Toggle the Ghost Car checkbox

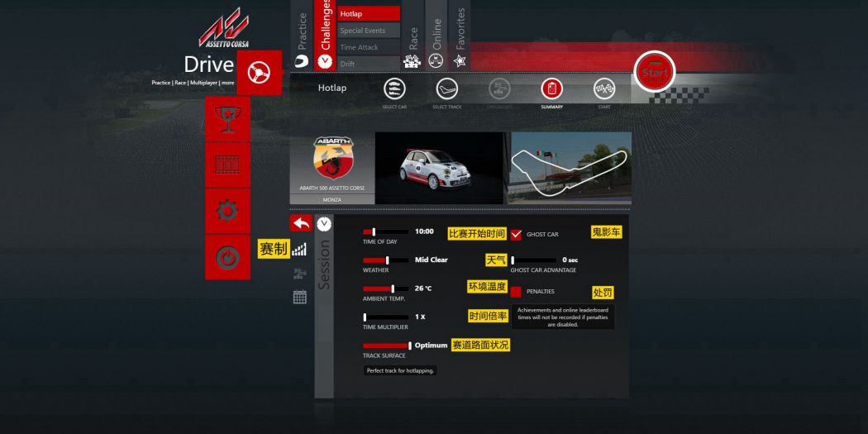point(516,234)
